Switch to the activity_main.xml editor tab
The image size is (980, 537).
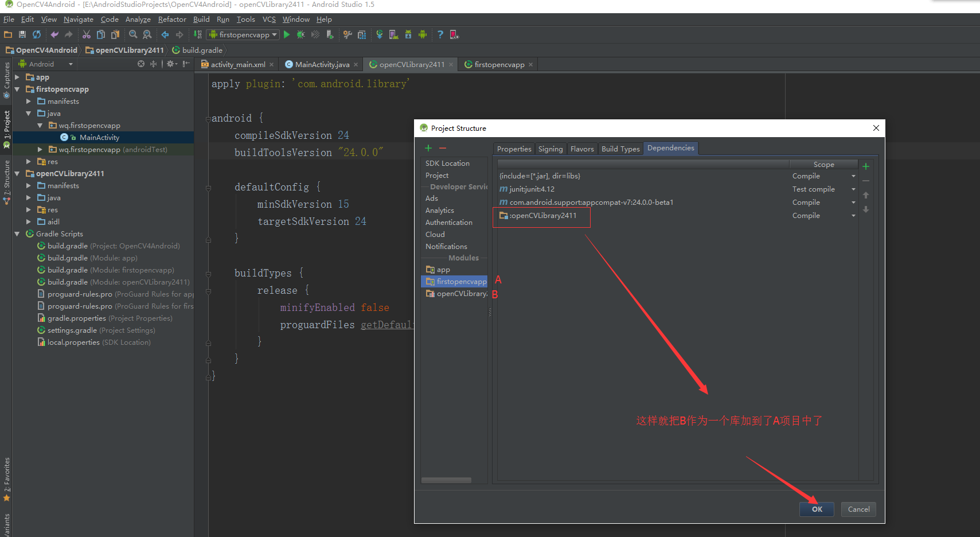pos(238,64)
